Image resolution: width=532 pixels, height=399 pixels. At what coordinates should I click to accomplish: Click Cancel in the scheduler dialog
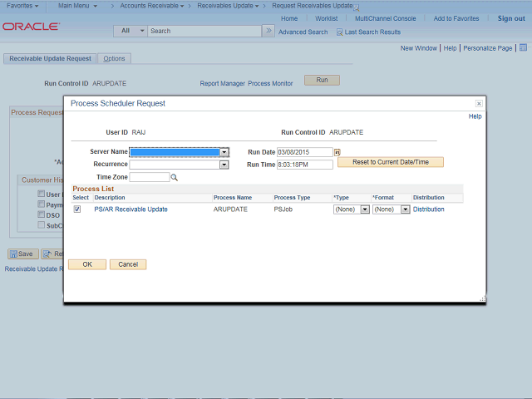tap(128, 264)
